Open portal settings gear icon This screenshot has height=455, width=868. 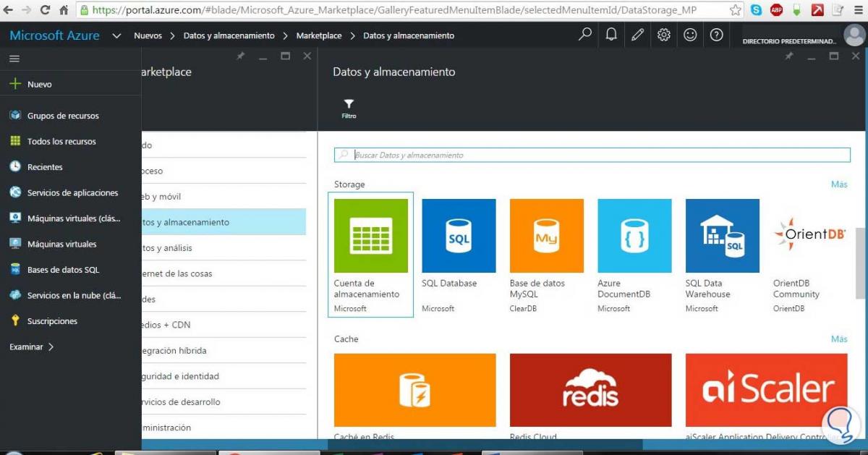(664, 35)
